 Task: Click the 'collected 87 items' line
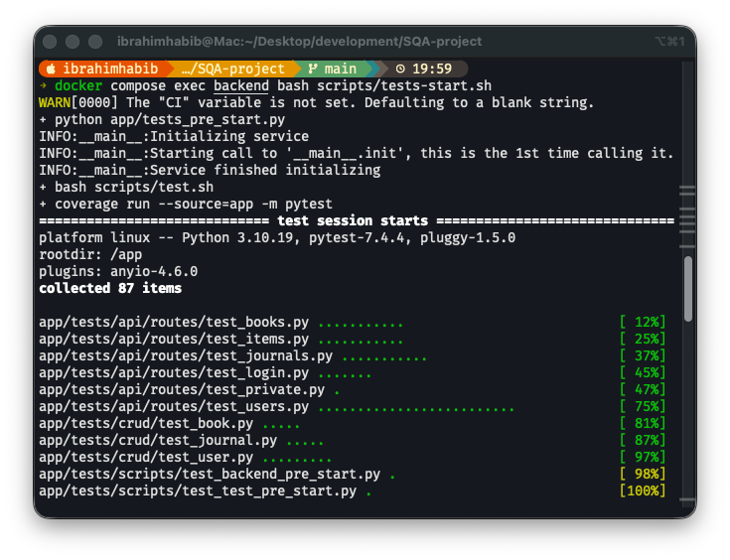point(110,288)
